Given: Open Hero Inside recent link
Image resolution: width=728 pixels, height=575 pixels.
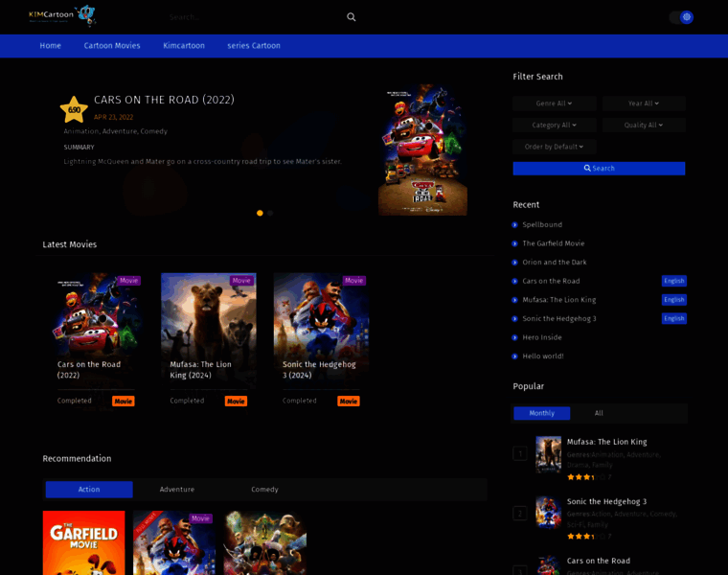Looking at the screenshot, I should pyautogui.click(x=542, y=337).
